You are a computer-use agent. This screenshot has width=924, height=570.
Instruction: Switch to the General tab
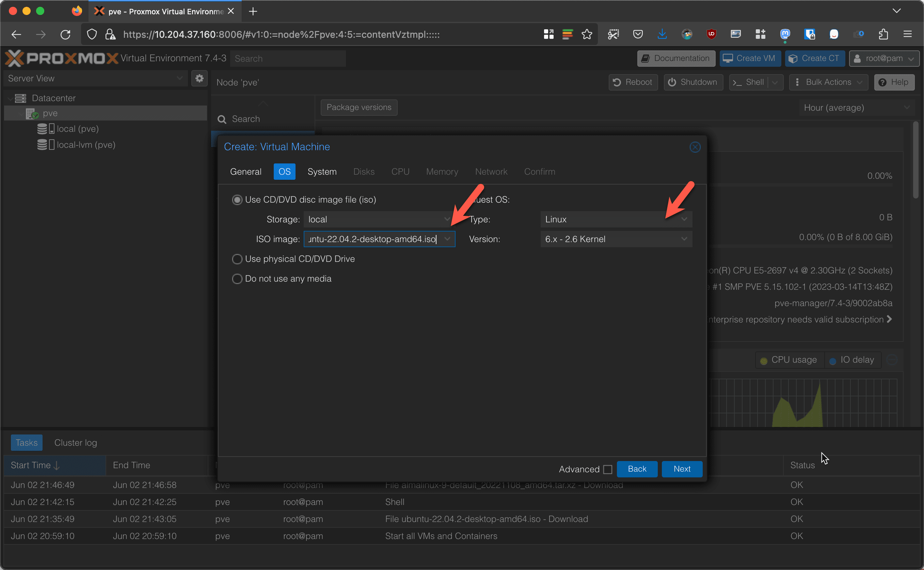point(246,172)
